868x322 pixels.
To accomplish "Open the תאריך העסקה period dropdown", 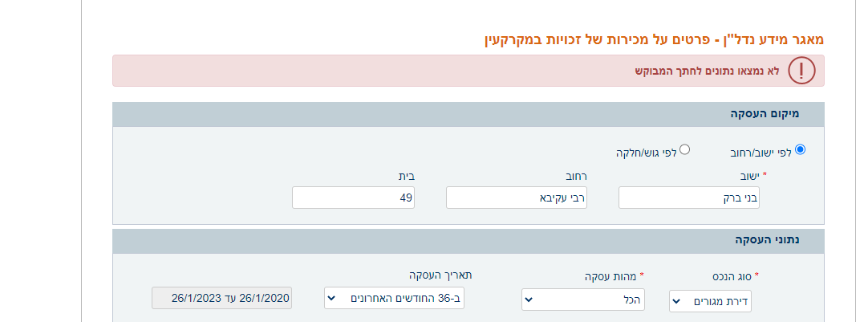I will click(x=394, y=298).
